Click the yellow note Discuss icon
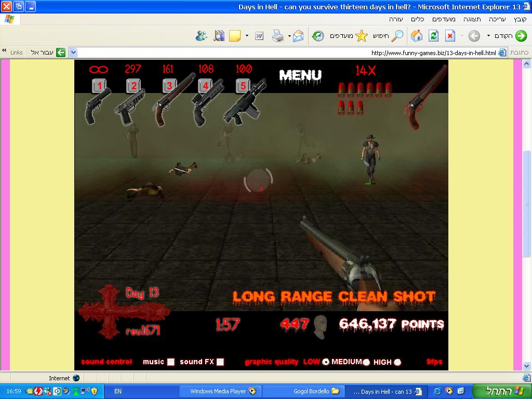Viewport: 532px width, 399px height. (x=235, y=36)
